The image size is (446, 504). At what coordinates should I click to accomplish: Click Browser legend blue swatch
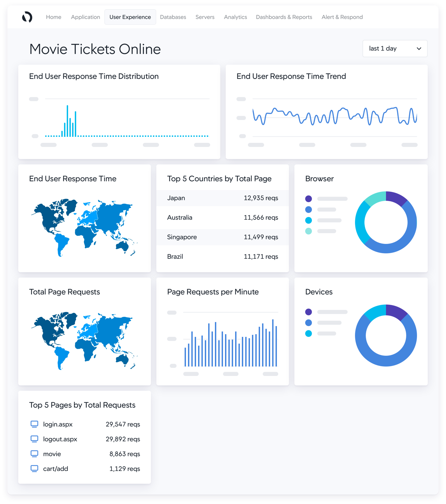coord(309,210)
